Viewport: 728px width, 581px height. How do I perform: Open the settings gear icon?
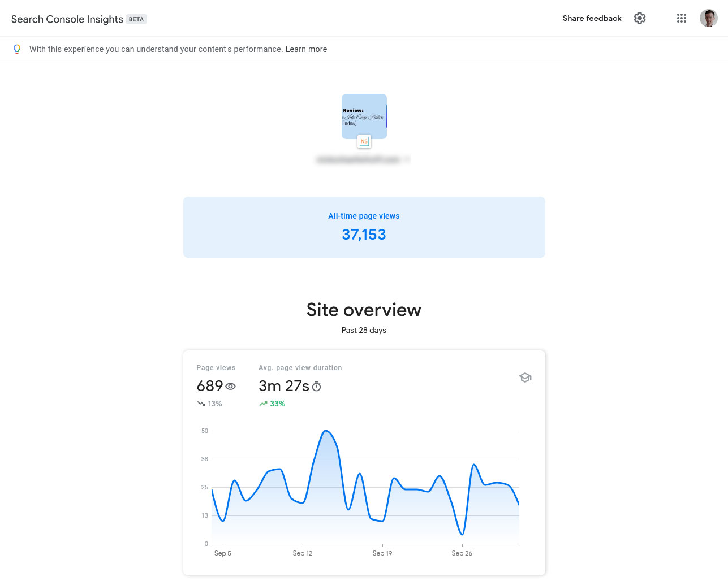(640, 18)
